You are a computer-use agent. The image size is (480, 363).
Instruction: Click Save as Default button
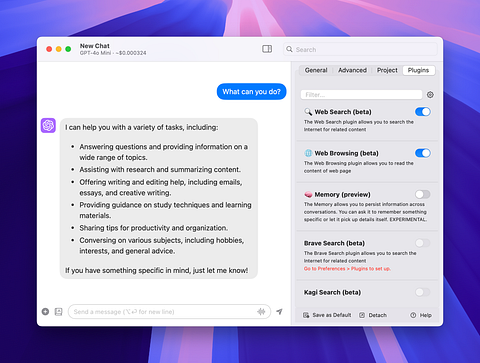click(327, 315)
